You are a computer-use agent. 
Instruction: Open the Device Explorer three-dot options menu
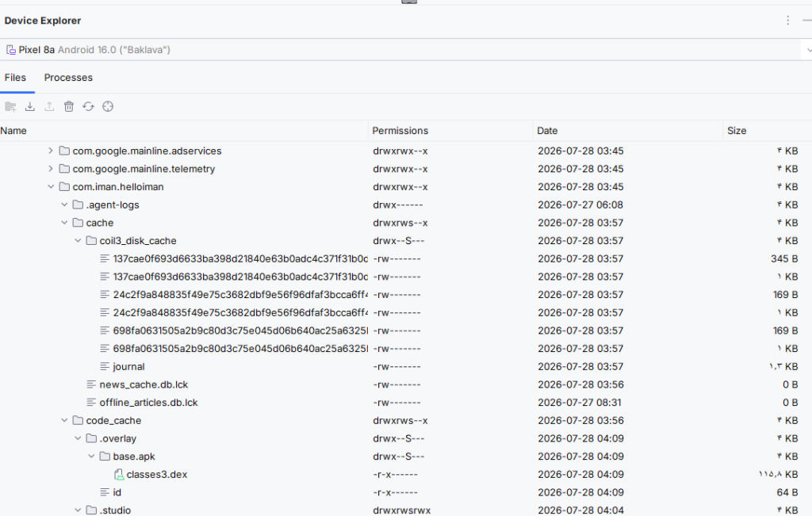[x=787, y=20]
